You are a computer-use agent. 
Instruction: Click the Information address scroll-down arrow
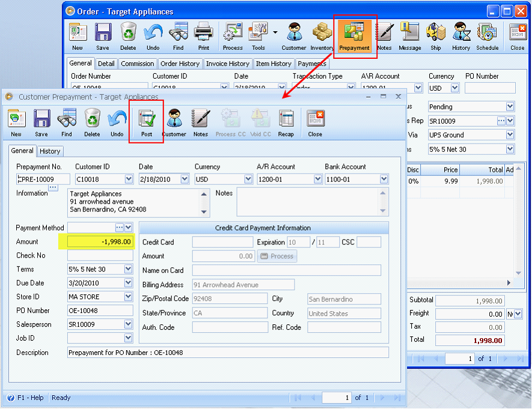click(x=204, y=212)
